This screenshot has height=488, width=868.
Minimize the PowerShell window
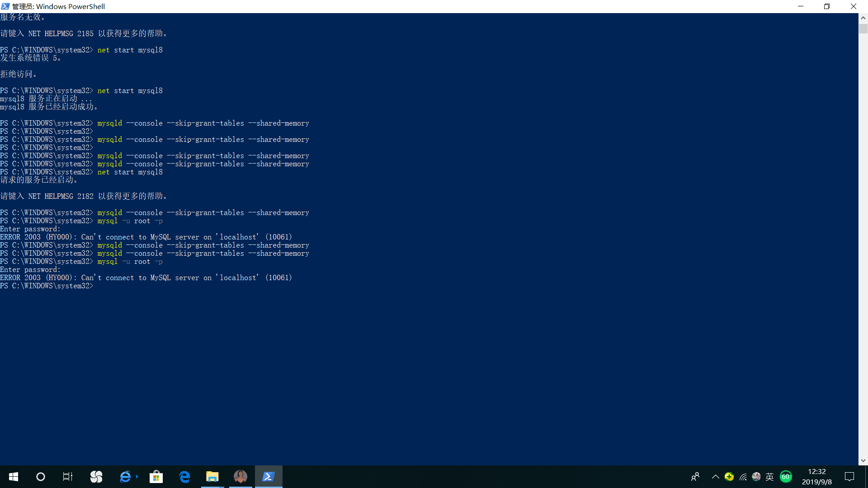tap(801, 6)
